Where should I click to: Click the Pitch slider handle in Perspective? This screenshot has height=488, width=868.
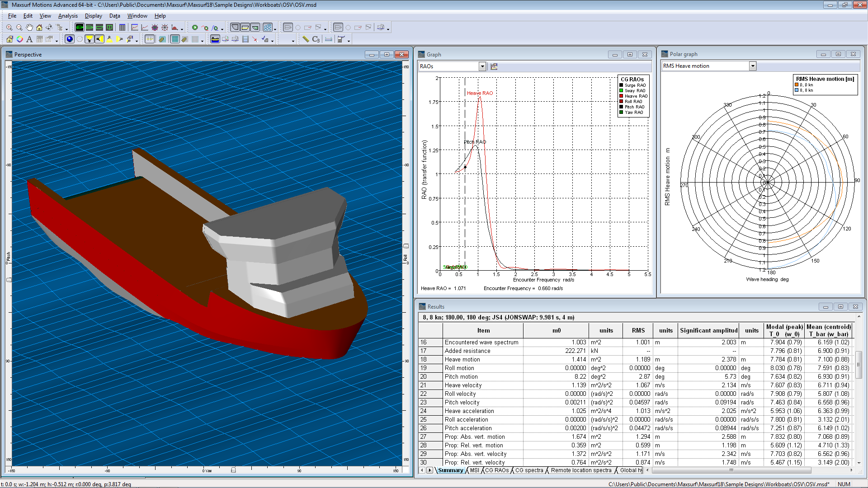(x=9, y=280)
